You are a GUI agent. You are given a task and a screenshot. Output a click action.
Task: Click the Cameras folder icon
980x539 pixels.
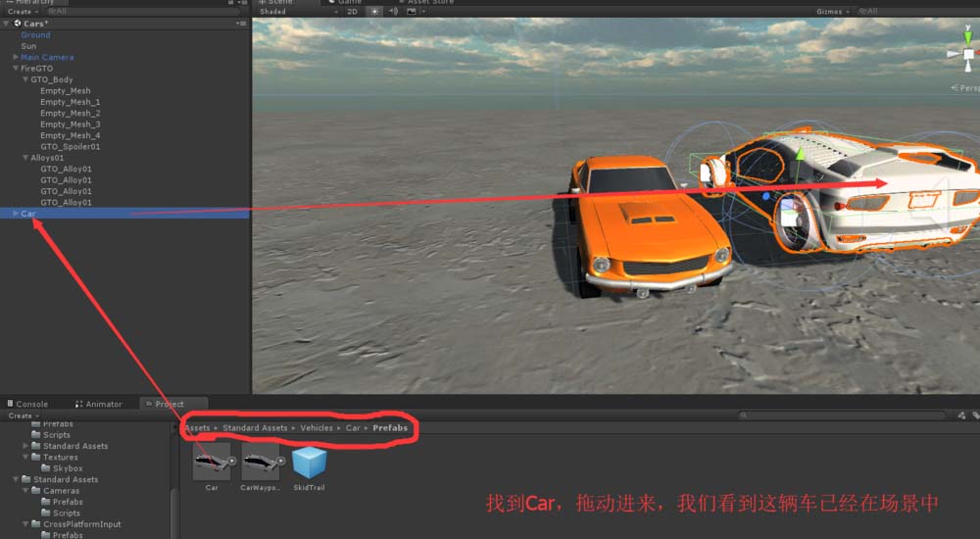pos(35,491)
